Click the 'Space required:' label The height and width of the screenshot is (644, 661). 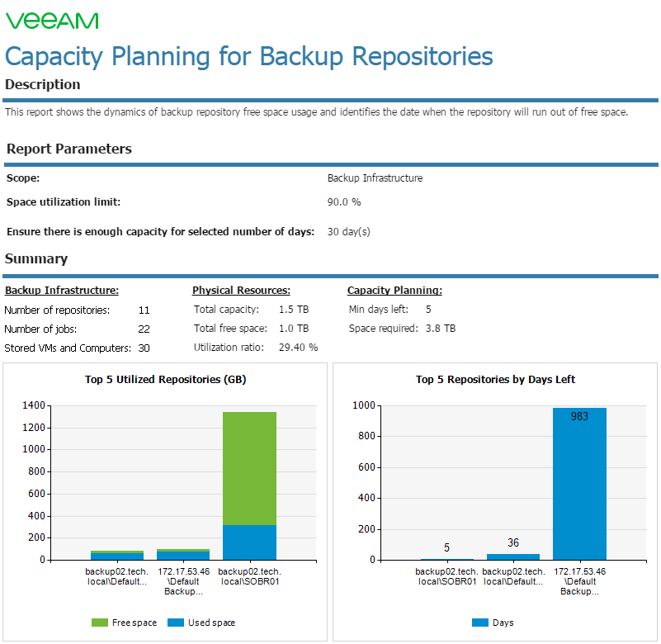click(x=384, y=328)
